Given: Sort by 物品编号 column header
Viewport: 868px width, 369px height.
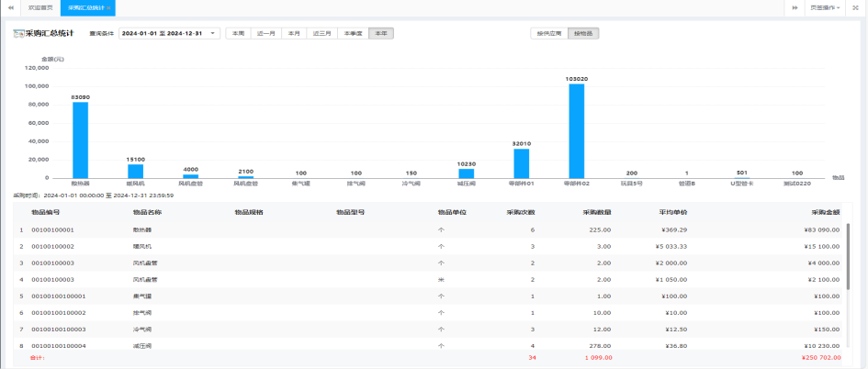Looking at the screenshot, I should click(x=45, y=212).
